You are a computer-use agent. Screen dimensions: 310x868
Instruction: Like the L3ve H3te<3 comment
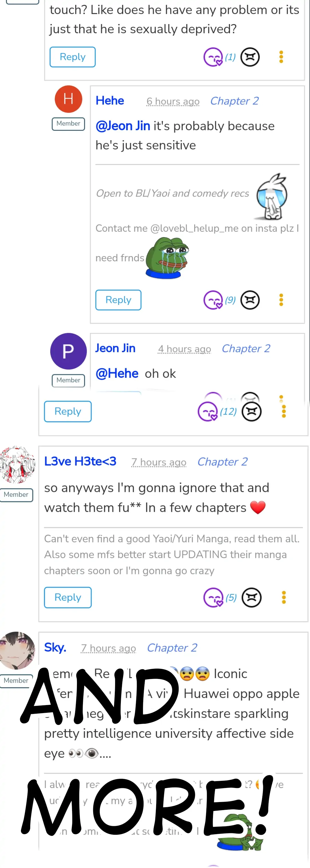(x=214, y=598)
